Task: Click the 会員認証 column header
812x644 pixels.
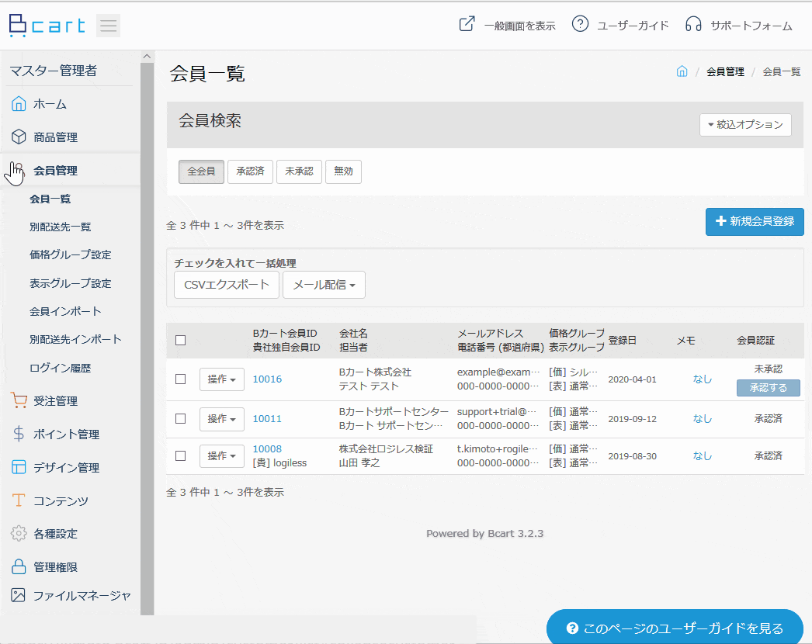Action: 755,340
